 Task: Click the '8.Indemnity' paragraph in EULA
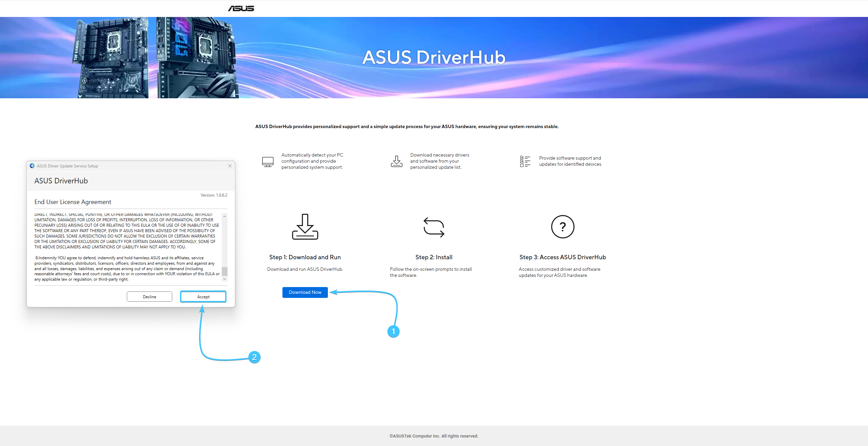(x=127, y=268)
